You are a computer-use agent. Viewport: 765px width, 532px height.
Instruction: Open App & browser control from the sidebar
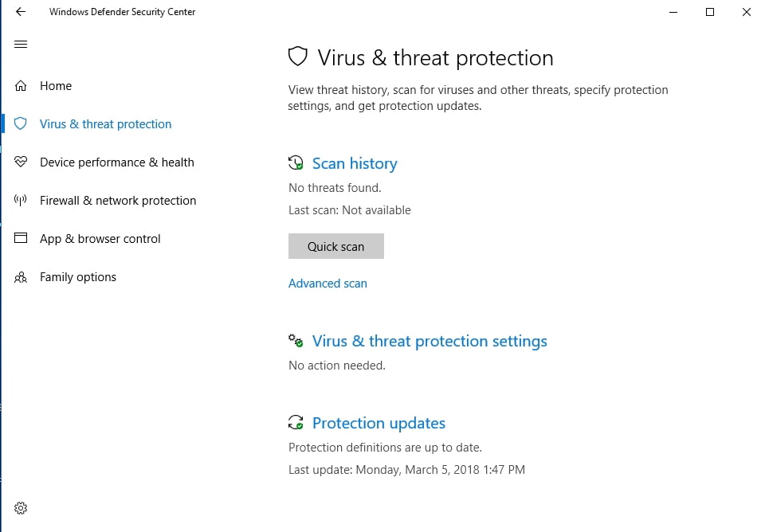pos(100,238)
